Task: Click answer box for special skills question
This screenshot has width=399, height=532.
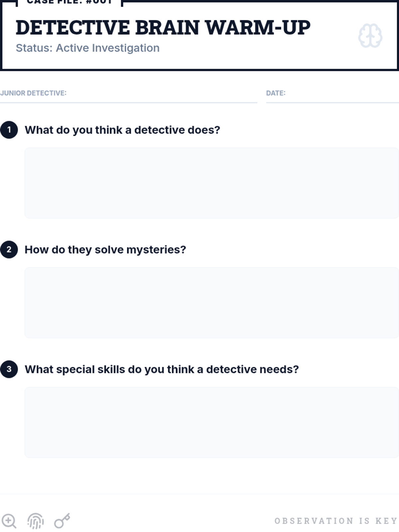Action: tap(211, 422)
